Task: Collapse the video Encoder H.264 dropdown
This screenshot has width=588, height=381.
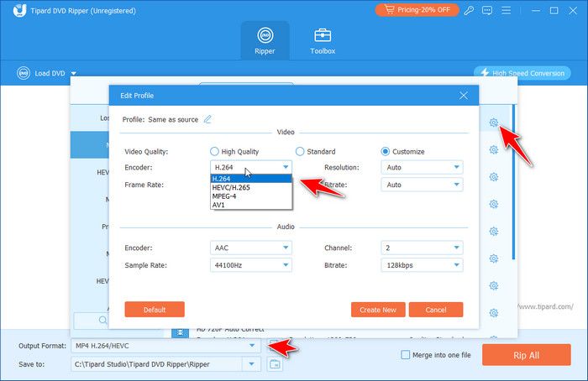Action: [251, 167]
